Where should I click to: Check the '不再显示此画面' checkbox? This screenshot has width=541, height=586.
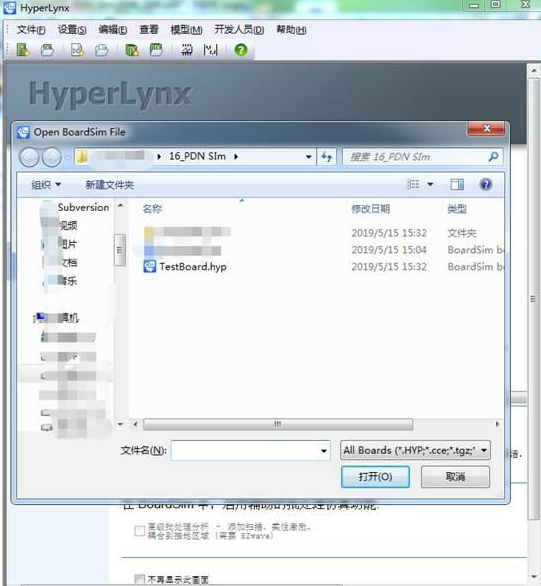pos(139,579)
